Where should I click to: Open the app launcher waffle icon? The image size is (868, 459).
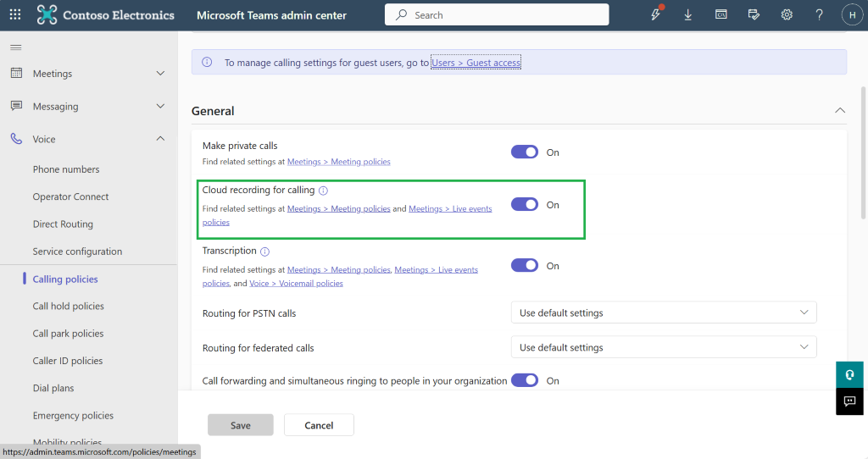pos(15,15)
